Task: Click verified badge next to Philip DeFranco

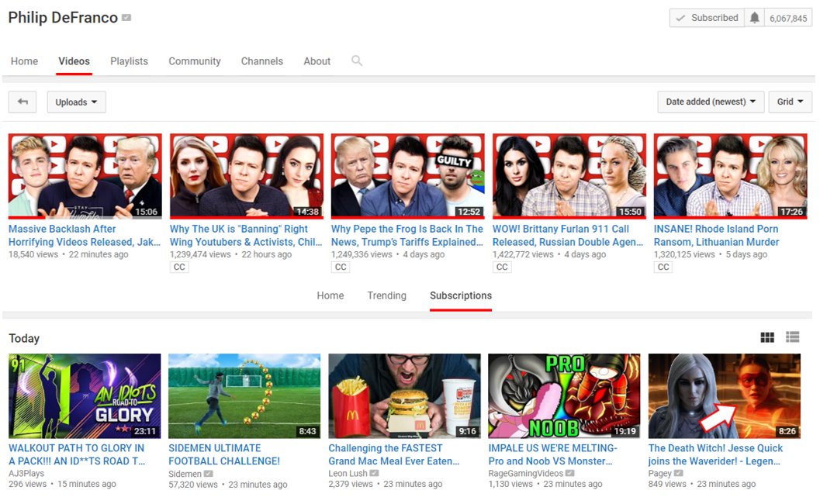Action: click(126, 18)
